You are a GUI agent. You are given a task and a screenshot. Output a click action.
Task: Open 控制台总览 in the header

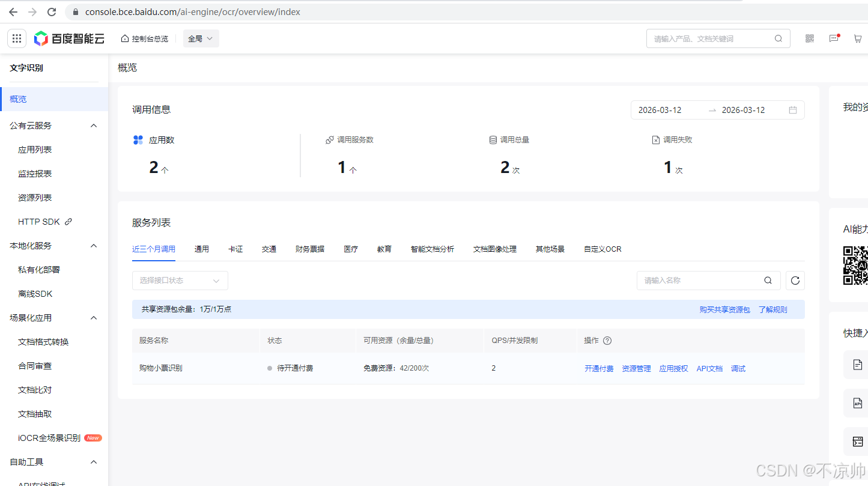144,38
